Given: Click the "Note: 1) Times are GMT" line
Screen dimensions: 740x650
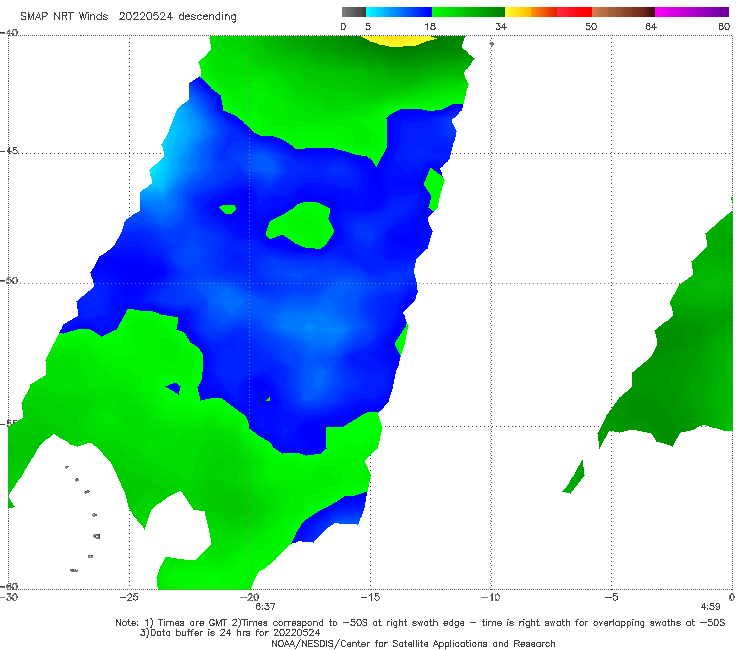Looking at the screenshot, I should coord(420,623).
